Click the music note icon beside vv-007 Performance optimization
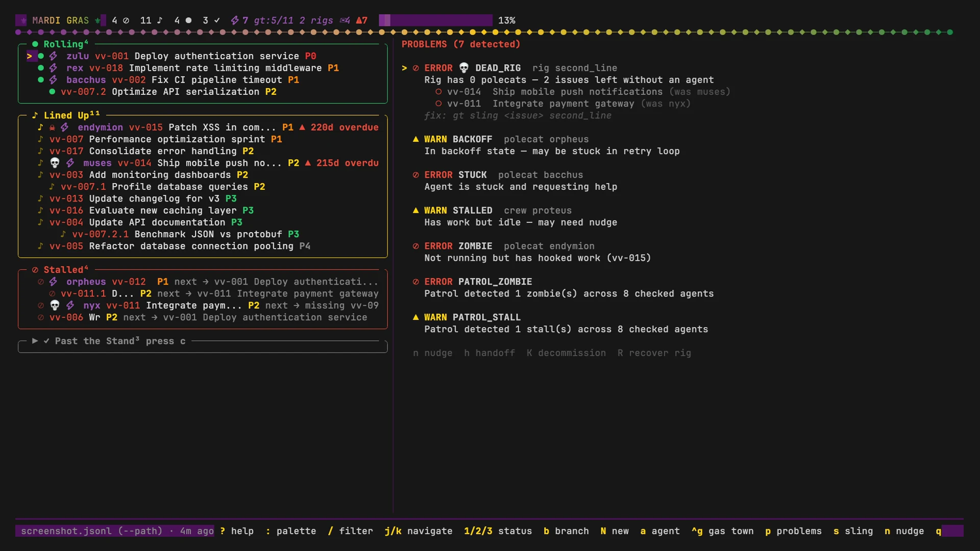This screenshot has width=980, height=551. click(40, 139)
